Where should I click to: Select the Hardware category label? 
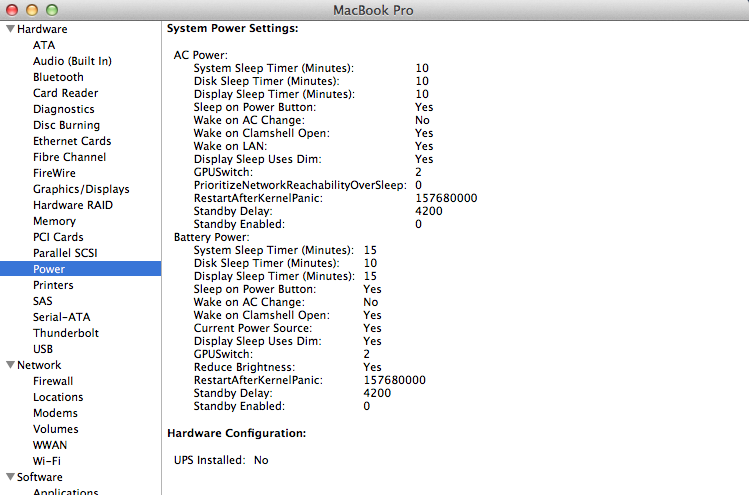point(42,29)
